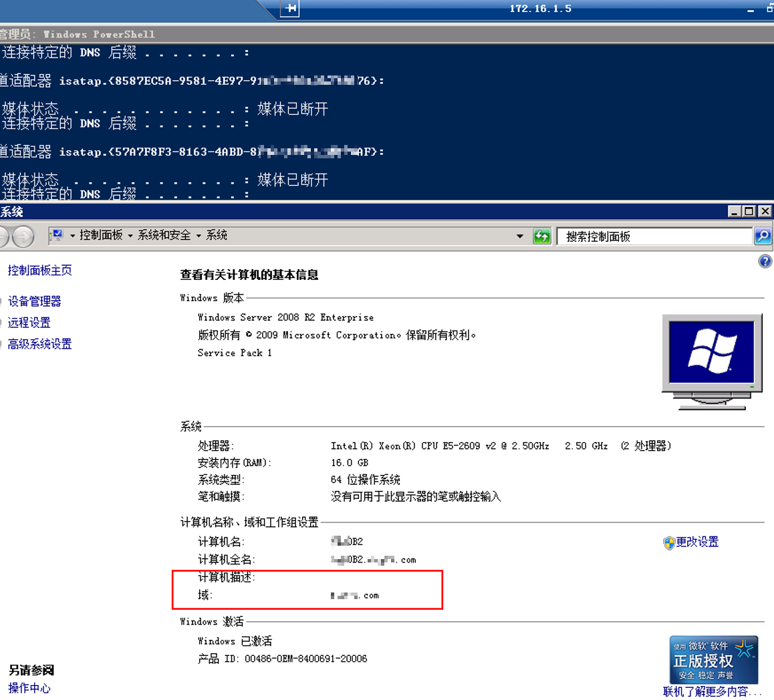Expand dropdown arrow after 控制面板 breadcrumb
Viewport: 774px width, 700px height.
[130, 236]
